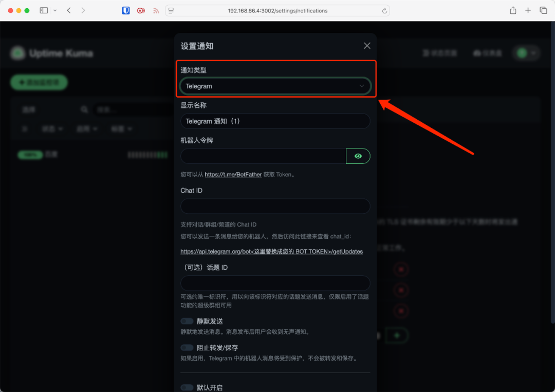Show the bot token with eye icon
This screenshot has height=392, width=555.
358,156
